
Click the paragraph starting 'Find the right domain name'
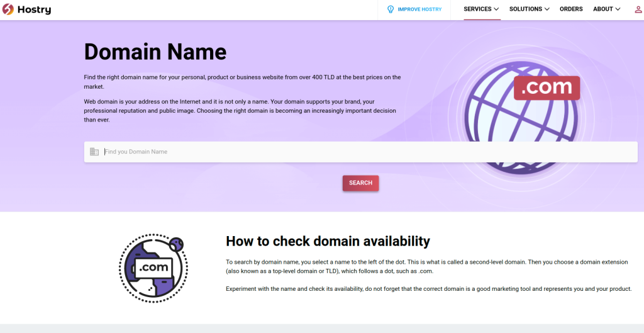pyautogui.click(x=242, y=82)
